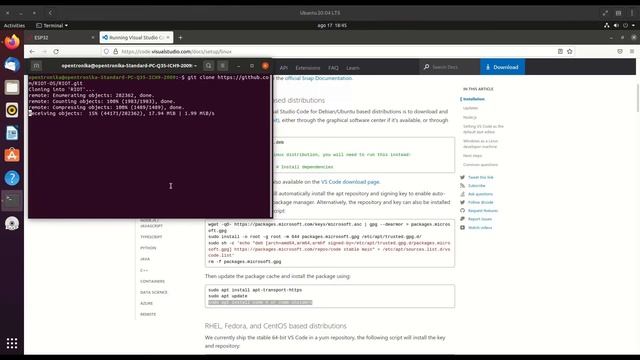Open the Data Science docs sidebar item

(x=153, y=292)
